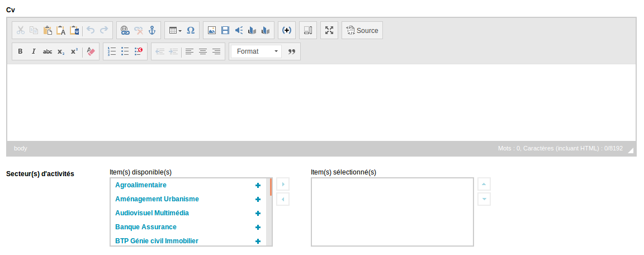Click the available items list scrollbar
Image resolution: width=644 pixels, height=255 pixels.
click(269, 212)
